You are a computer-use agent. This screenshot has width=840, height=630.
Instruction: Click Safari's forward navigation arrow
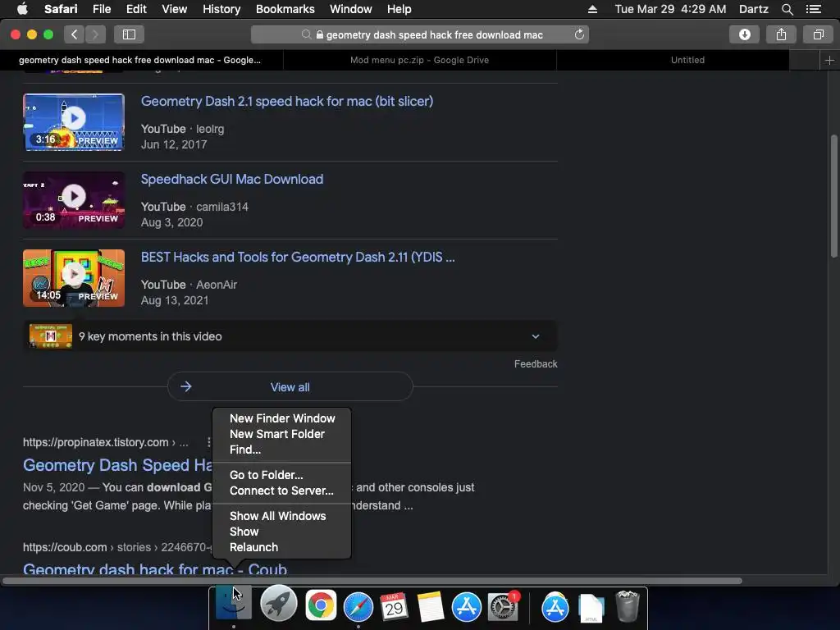point(95,34)
